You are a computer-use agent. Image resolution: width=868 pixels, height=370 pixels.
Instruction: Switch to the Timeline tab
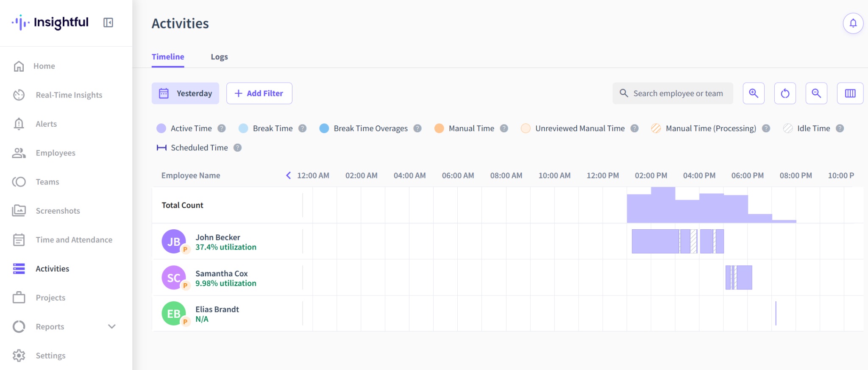point(168,57)
